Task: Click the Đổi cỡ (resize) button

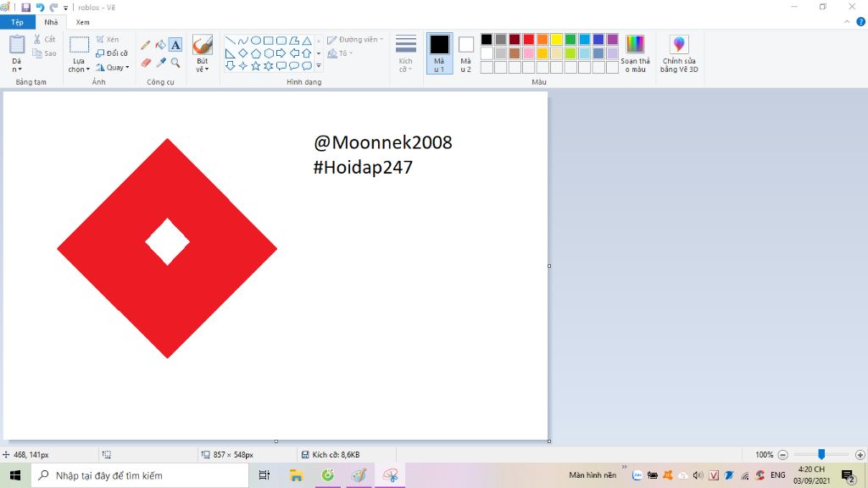Action: (x=112, y=53)
